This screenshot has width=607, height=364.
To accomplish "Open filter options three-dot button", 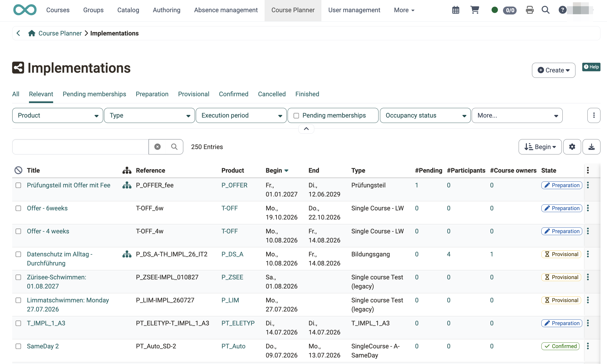I will (x=594, y=115).
